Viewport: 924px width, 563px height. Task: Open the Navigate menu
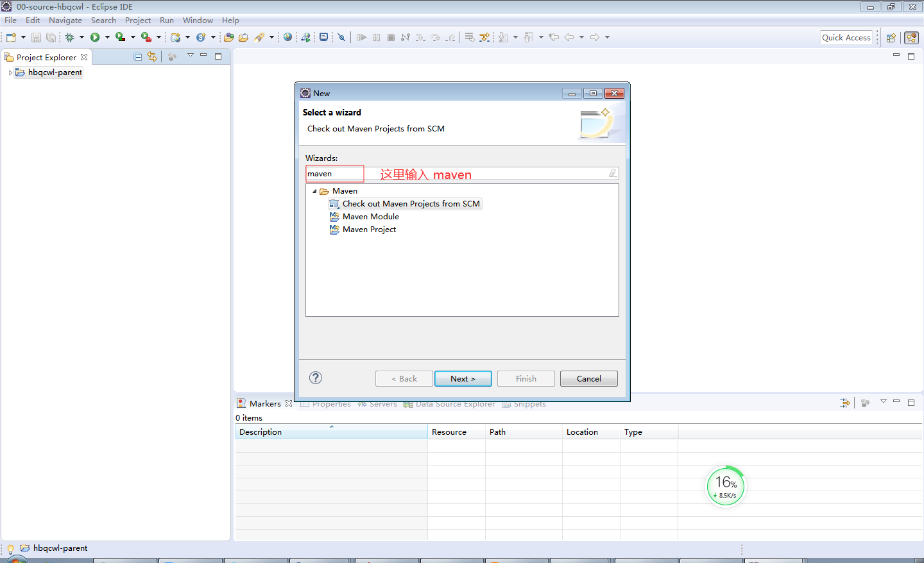(x=65, y=21)
